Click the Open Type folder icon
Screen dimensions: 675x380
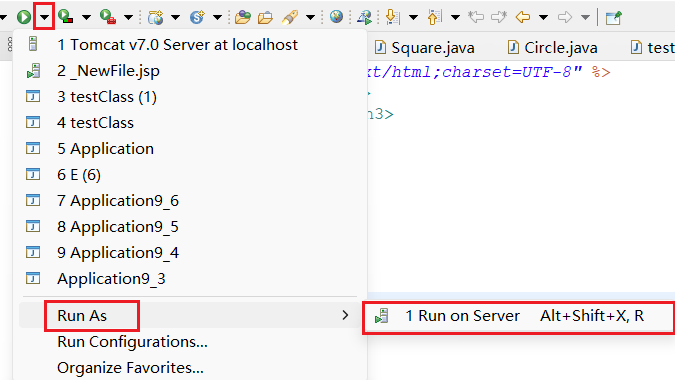242,17
